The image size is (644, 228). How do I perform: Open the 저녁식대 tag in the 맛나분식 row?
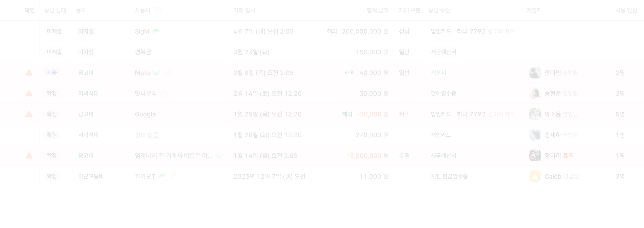(x=88, y=94)
